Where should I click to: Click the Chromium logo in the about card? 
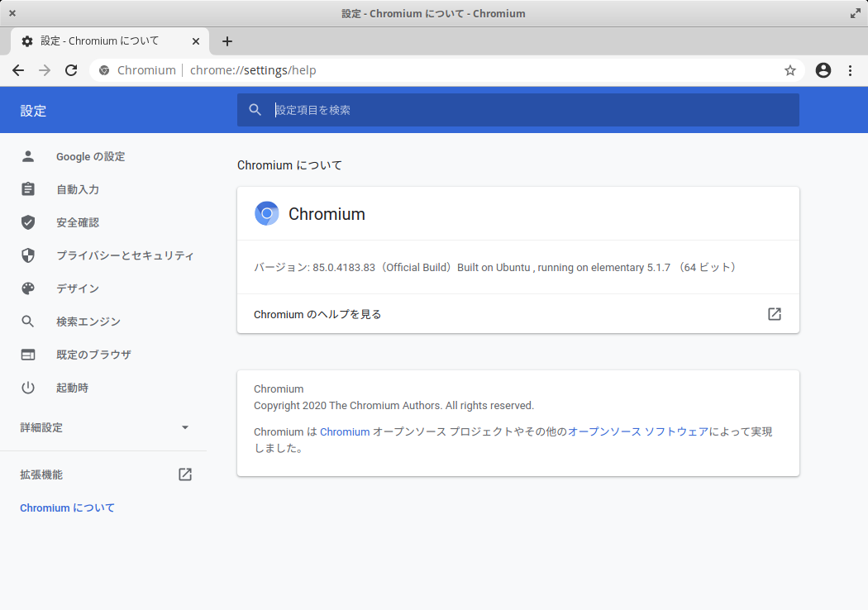click(x=267, y=214)
